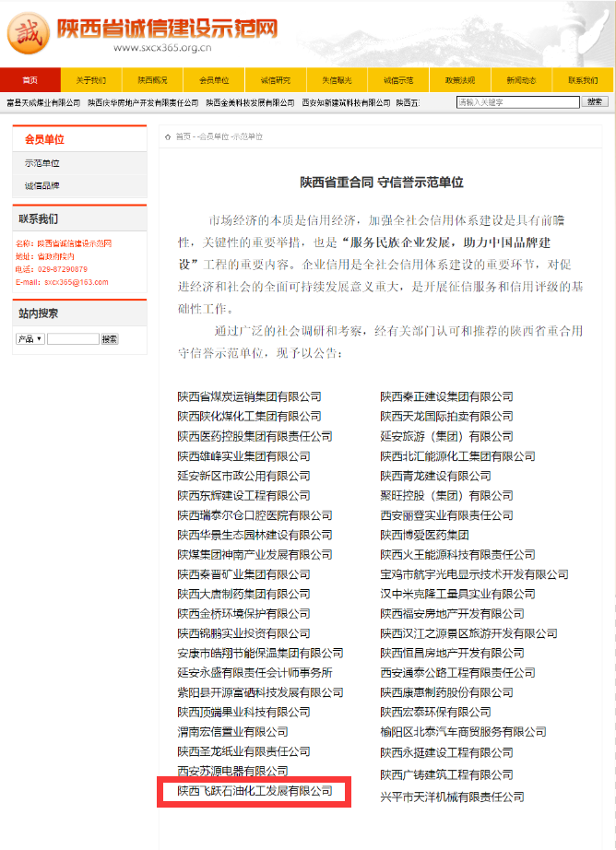616x850 pixels.
Task: Click the home icon in the breadcrumb
Action: click(x=168, y=137)
